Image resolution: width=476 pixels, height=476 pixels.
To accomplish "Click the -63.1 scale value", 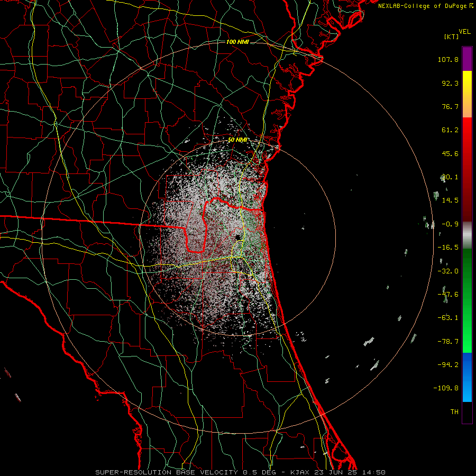I will (448, 318).
